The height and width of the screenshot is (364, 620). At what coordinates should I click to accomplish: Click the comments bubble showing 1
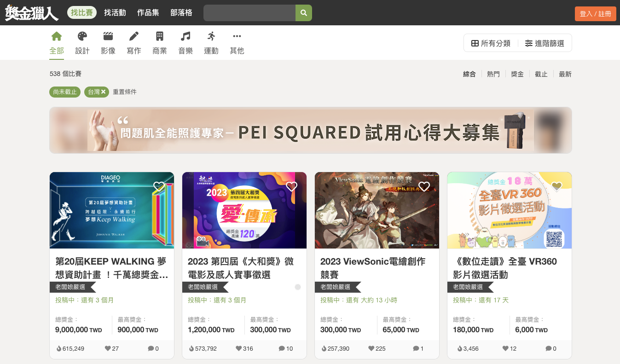pos(416,349)
